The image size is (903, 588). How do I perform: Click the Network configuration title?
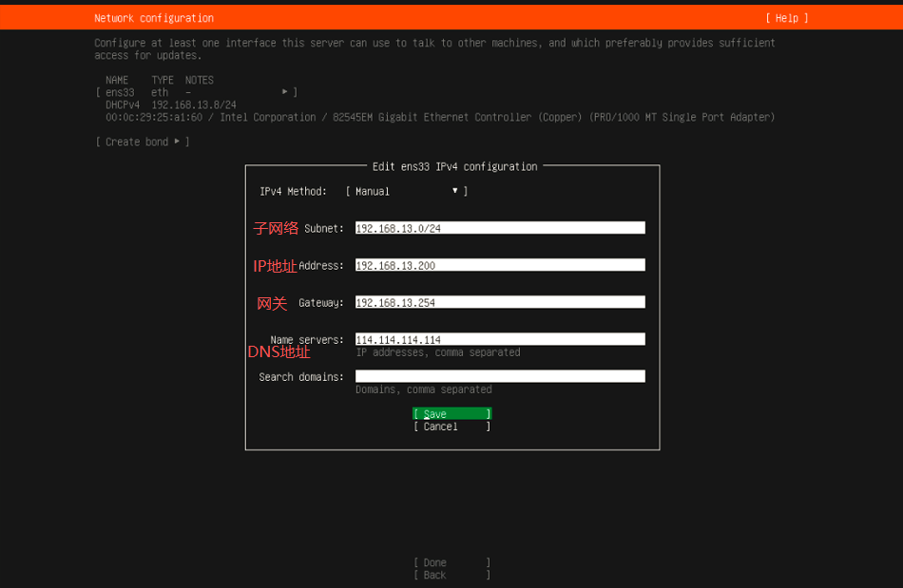[x=154, y=18]
